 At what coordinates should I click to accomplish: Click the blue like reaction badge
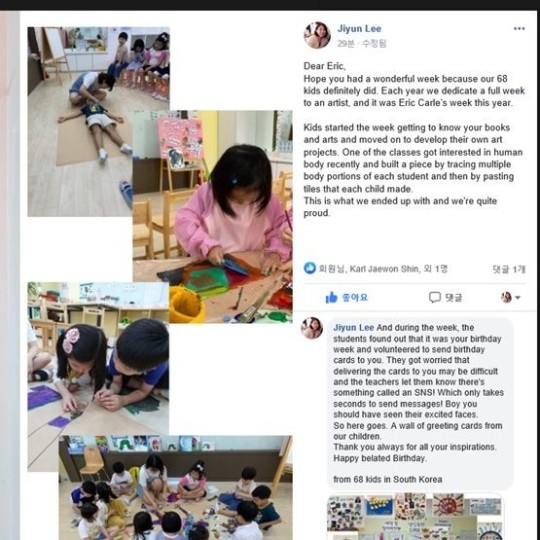[310, 268]
